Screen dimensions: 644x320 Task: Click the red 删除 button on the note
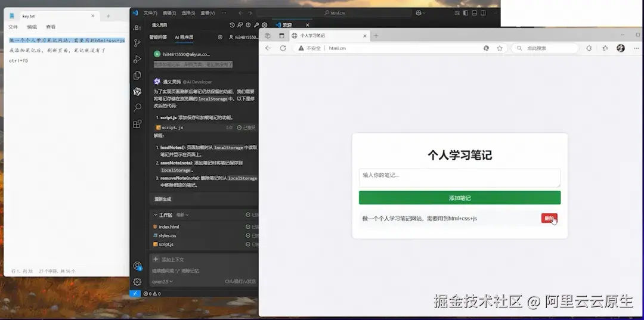[549, 218]
